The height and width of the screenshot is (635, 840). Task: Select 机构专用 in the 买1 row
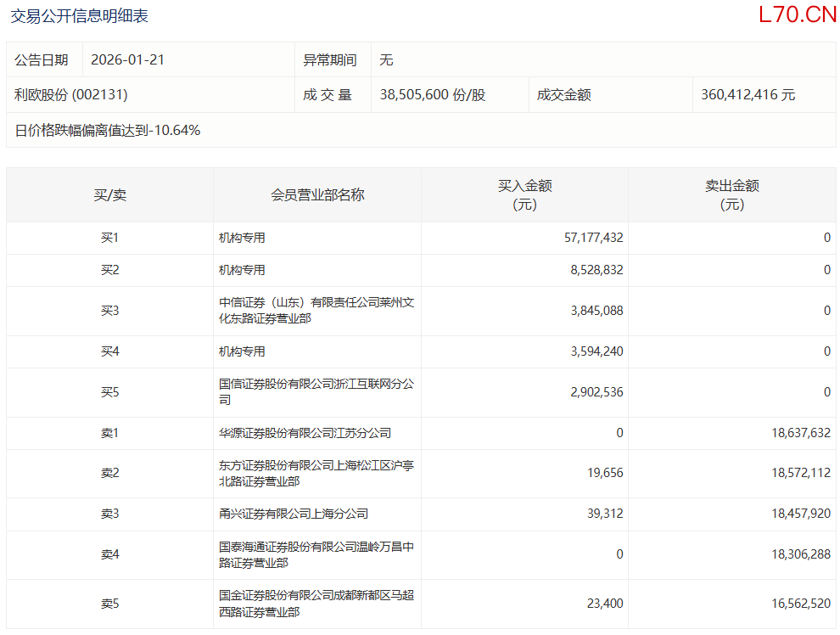click(x=242, y=239)
